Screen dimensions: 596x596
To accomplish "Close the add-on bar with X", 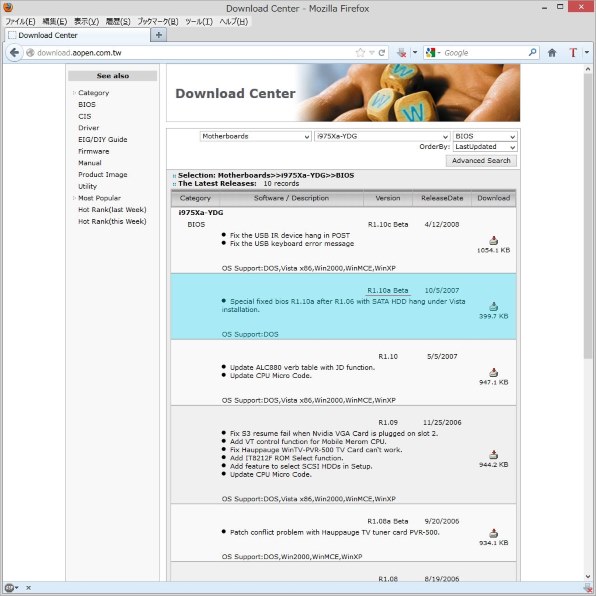I will 29,588.
